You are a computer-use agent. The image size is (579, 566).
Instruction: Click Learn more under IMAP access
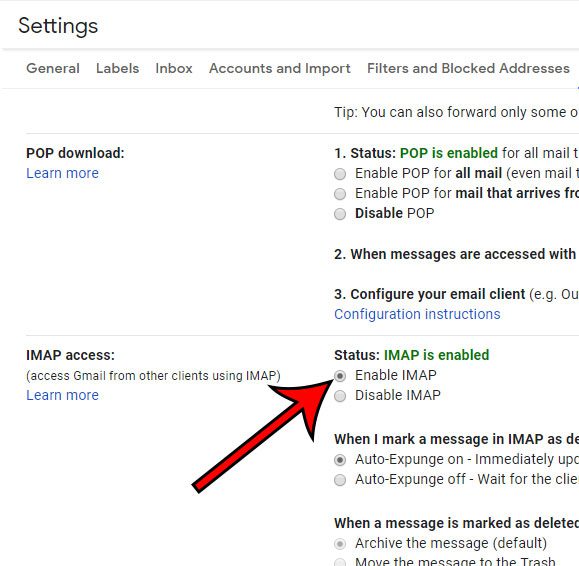click(x=62, y=395)
